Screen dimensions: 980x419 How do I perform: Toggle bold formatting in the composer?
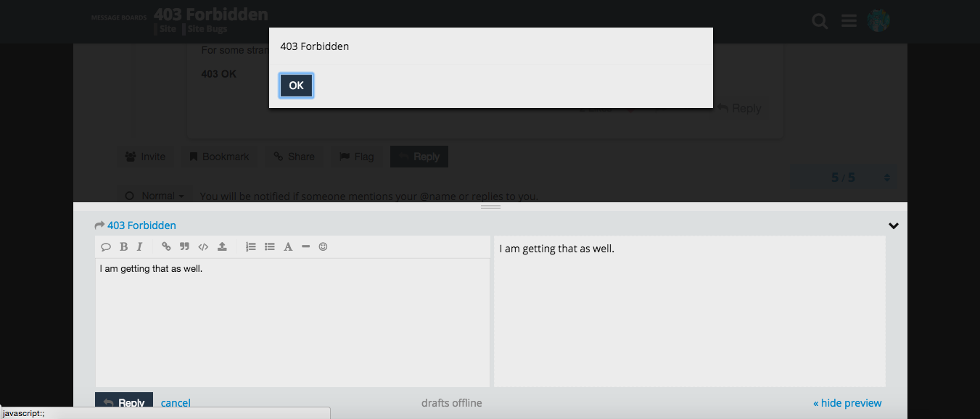pyautogui.click(x=123, y=246)
